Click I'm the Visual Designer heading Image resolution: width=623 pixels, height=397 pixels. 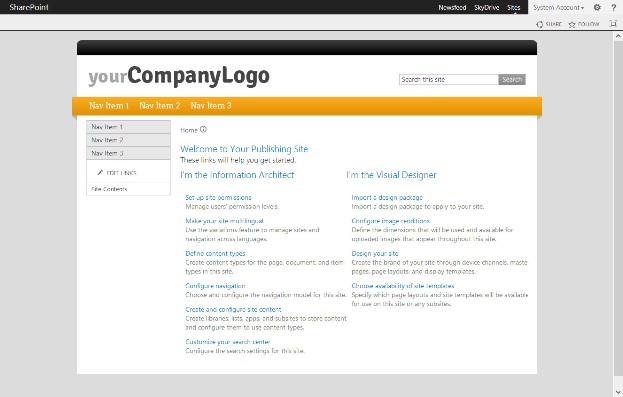391,175
